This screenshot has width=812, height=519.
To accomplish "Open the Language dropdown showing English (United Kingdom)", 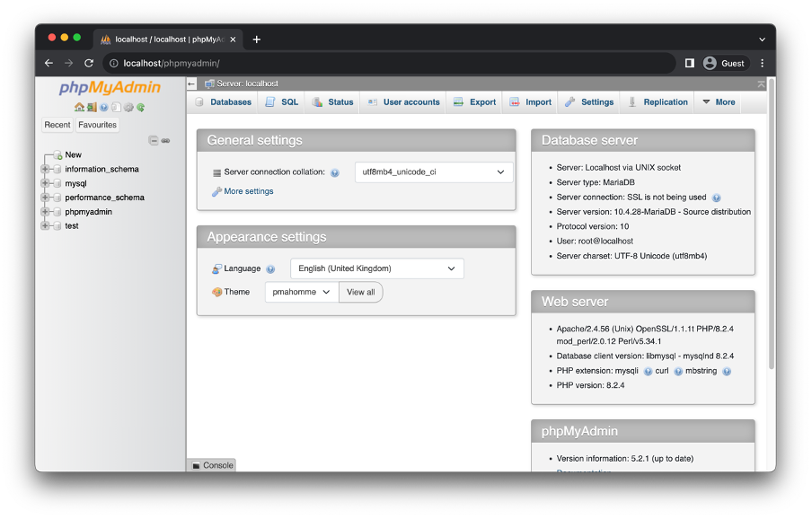I will (x=377, y=268).
